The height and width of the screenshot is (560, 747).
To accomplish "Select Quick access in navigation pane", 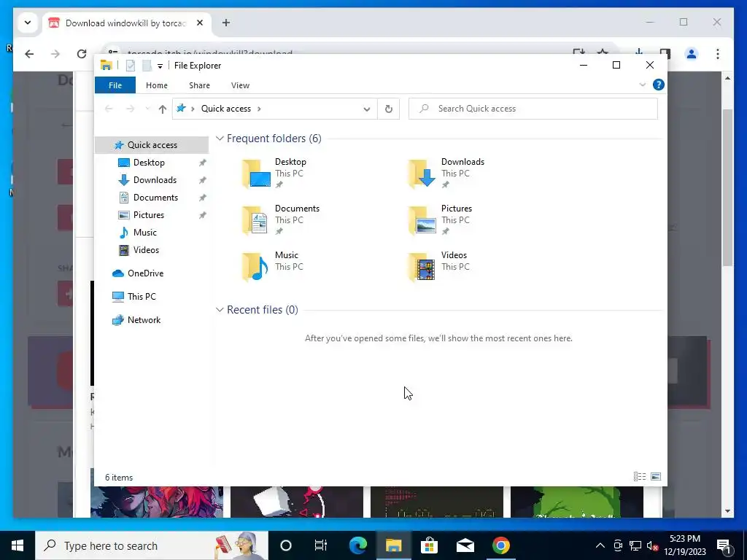I will [x=152, y=145].
